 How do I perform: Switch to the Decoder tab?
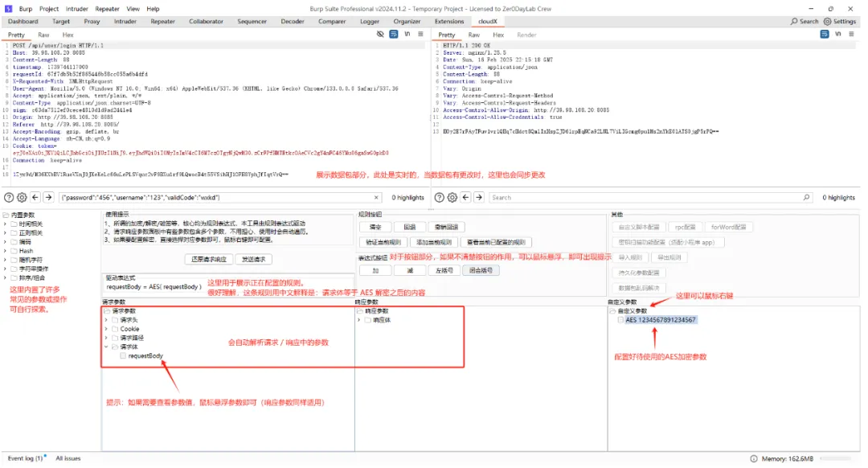pos(293,21)
